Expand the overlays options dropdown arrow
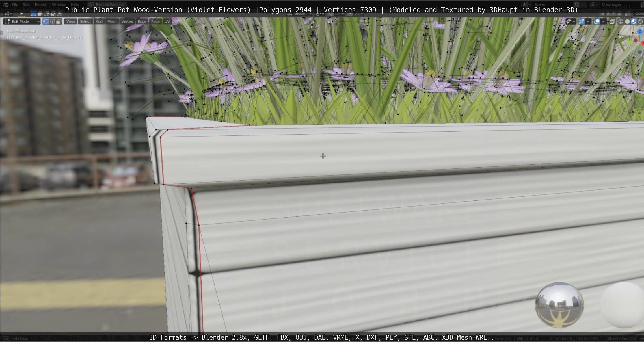 click(x=603, y=21)
